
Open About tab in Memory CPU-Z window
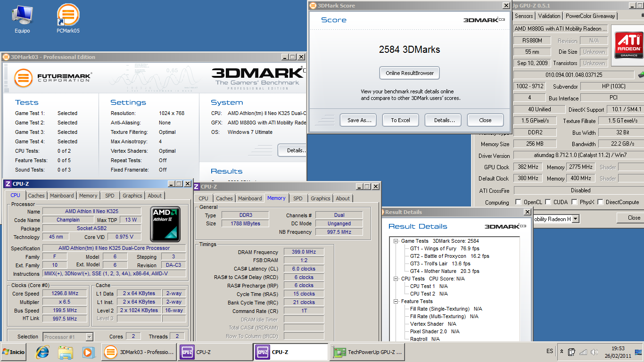tap(343, 198)
